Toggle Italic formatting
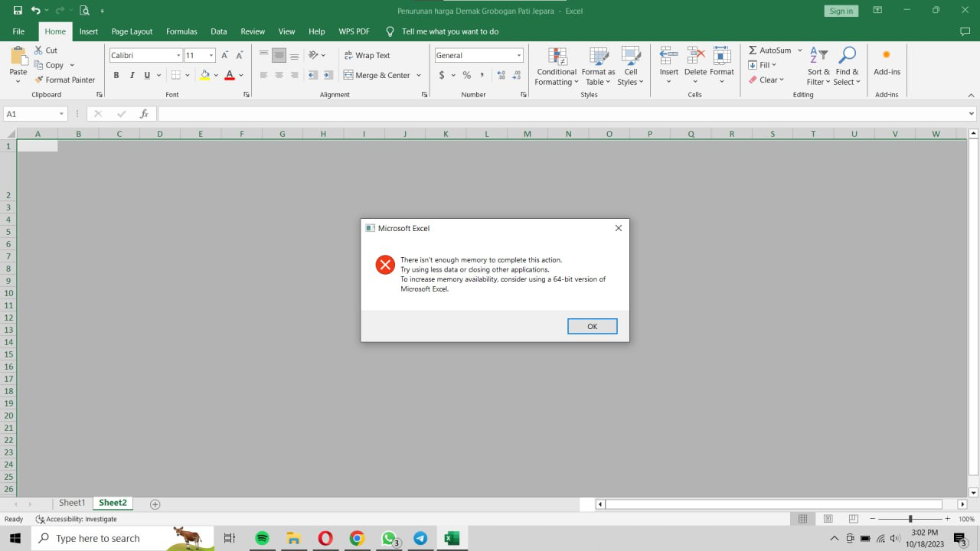This screenshot has height=551, width=980. tap(132, 75)
